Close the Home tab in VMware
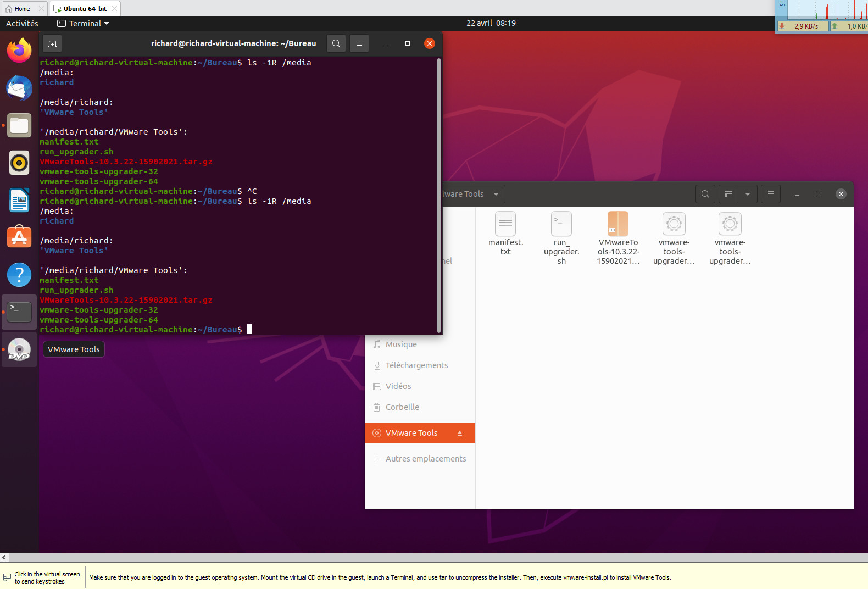This screenshot has height=589, width=868. tap(41, 9)
